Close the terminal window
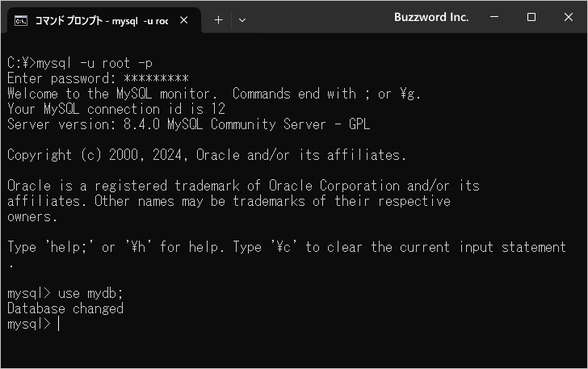 569,17
